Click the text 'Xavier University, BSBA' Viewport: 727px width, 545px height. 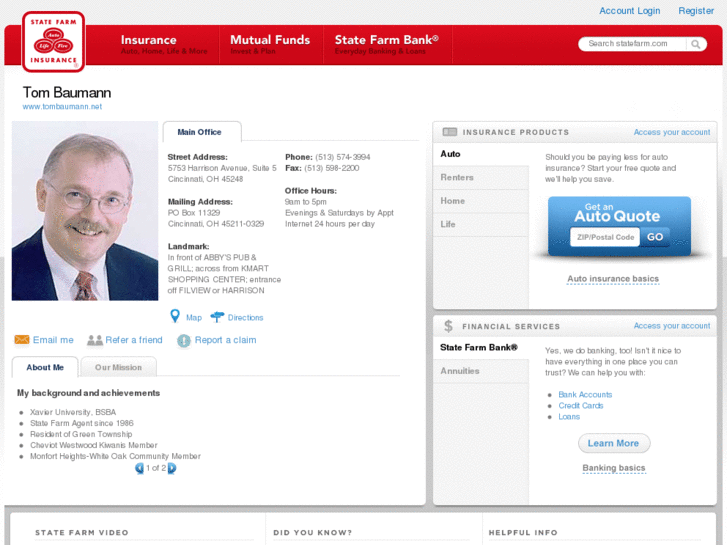[x=73, y=412]
